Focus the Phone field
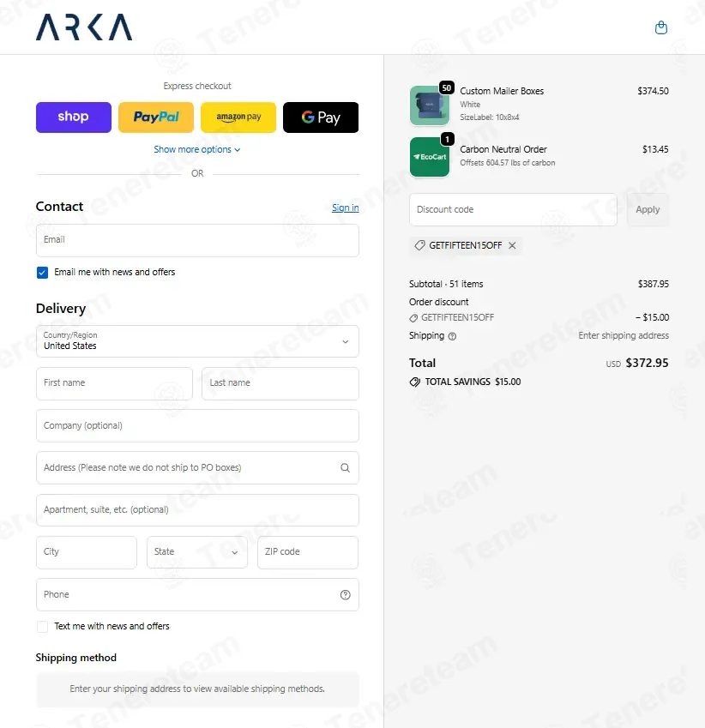This screenshot has height=728, width=705. [197, 594]
